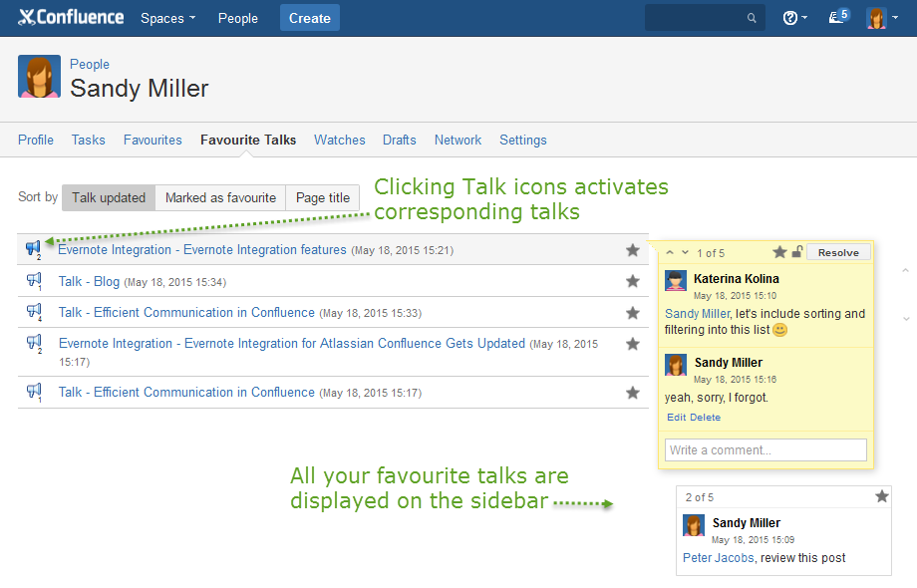The image size is (917, 588).
Task: Sort by Page title
Action: coord(322,197)
